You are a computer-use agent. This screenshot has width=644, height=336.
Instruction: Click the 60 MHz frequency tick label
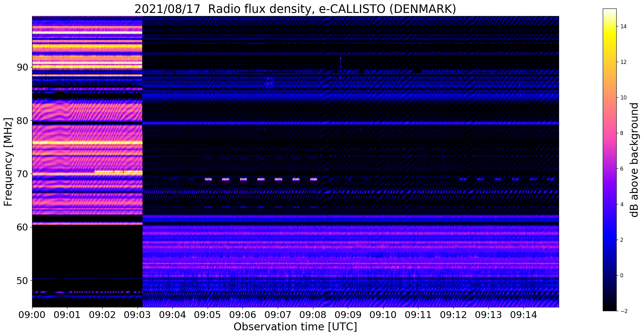click(x=23, y=227)
